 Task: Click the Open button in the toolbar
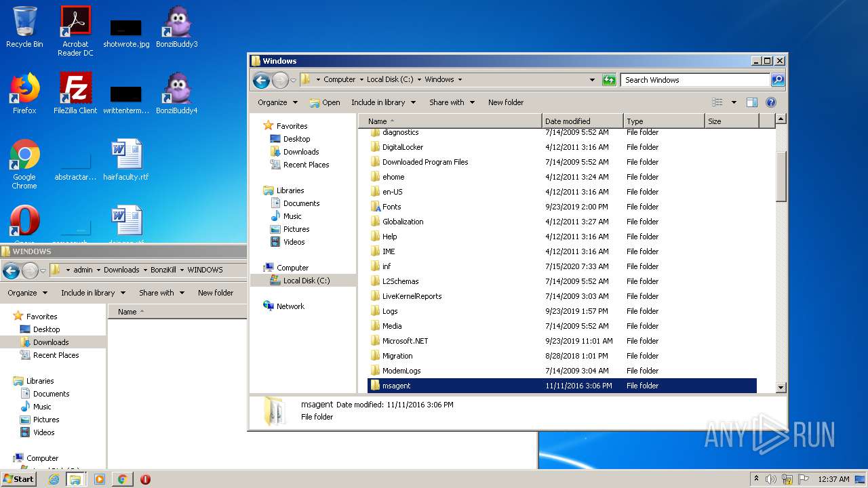click(325, 102)
